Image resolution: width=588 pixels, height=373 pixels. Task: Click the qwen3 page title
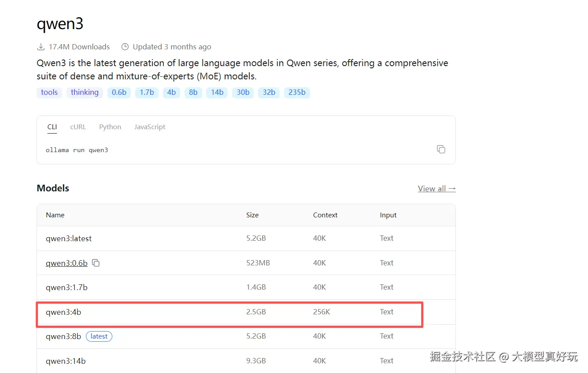(60, 24)
